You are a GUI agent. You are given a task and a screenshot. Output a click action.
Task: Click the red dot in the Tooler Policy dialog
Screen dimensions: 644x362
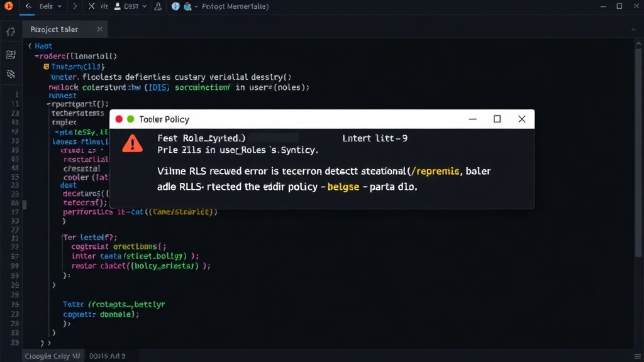click(119, 119)
